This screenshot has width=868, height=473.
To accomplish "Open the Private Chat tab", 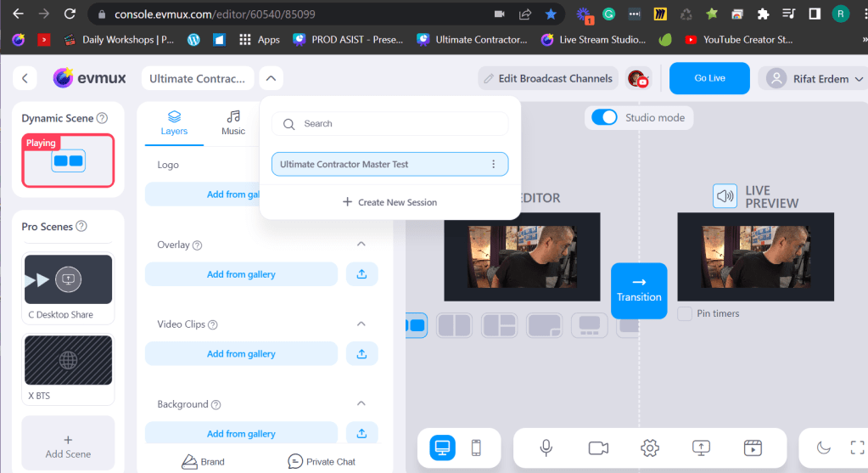I will [322, 461].
